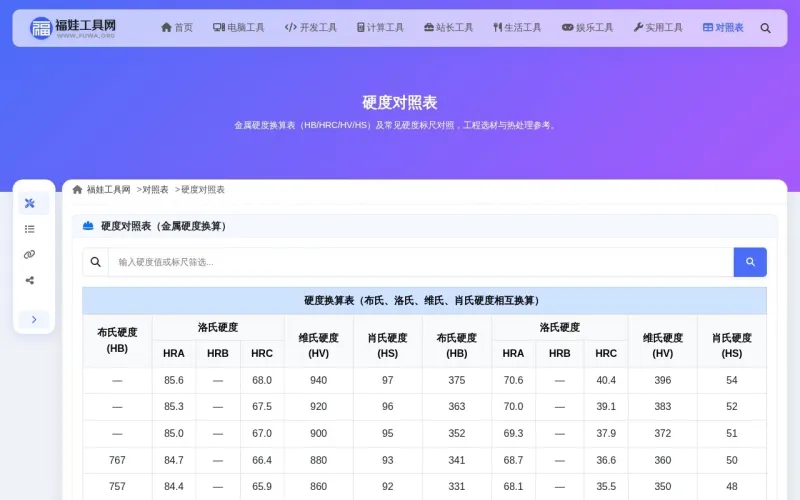800x500 pixels.
Task: Click the cell with value 920
Action: point(318,407)
